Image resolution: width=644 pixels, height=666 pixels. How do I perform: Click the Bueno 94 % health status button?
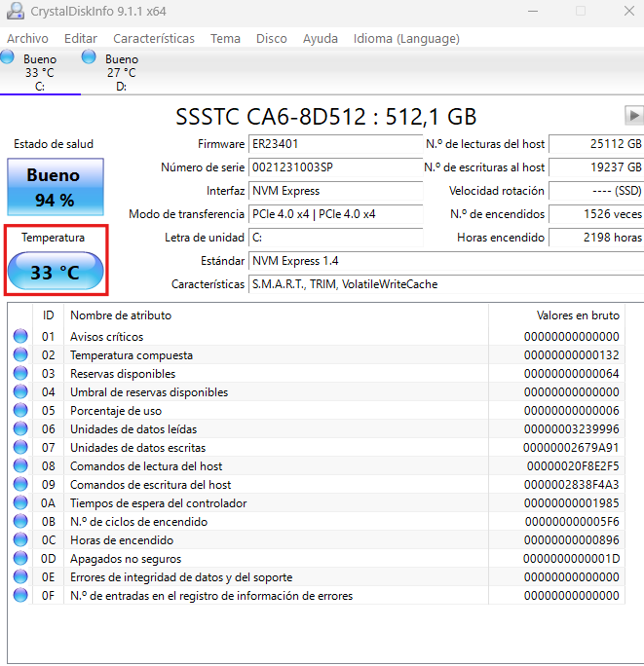[56, 187]
